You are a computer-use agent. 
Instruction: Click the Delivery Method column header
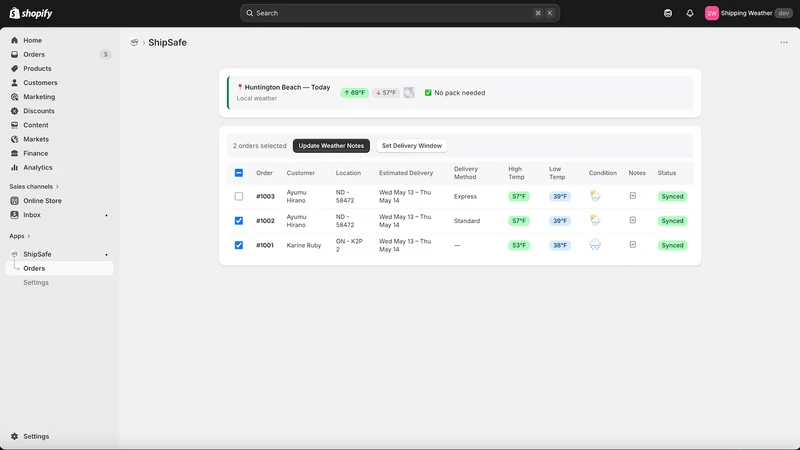466,173
